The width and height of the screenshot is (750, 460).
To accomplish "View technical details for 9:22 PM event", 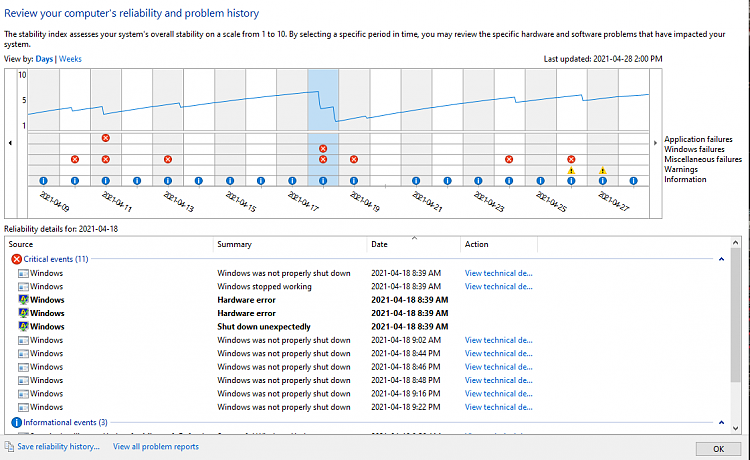I will (498, 407).
